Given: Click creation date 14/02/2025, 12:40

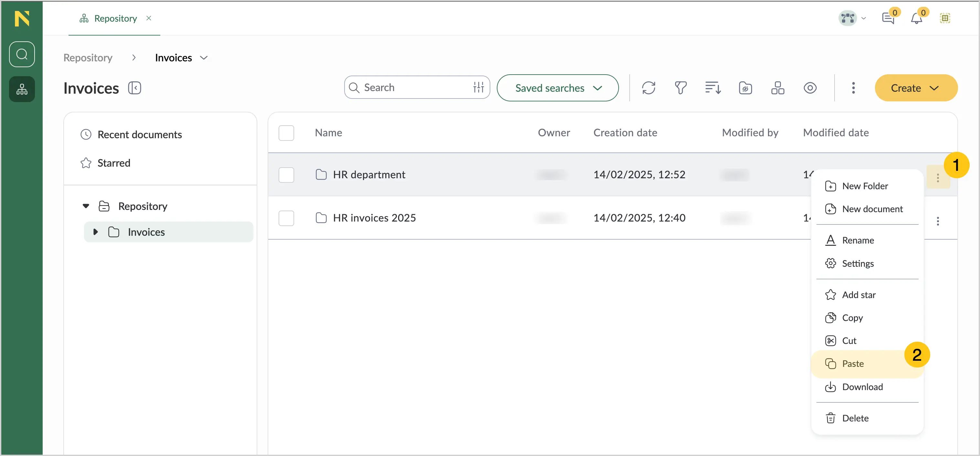Looking at the screenshot, I should 639,218.
